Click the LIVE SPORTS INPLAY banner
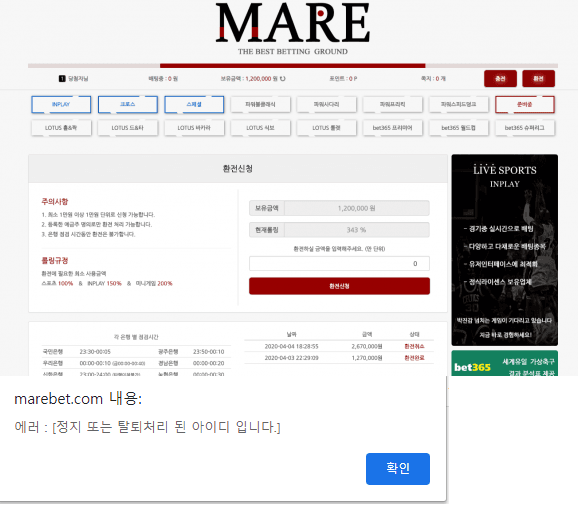The image size is (578, 511). coord(504,250)
